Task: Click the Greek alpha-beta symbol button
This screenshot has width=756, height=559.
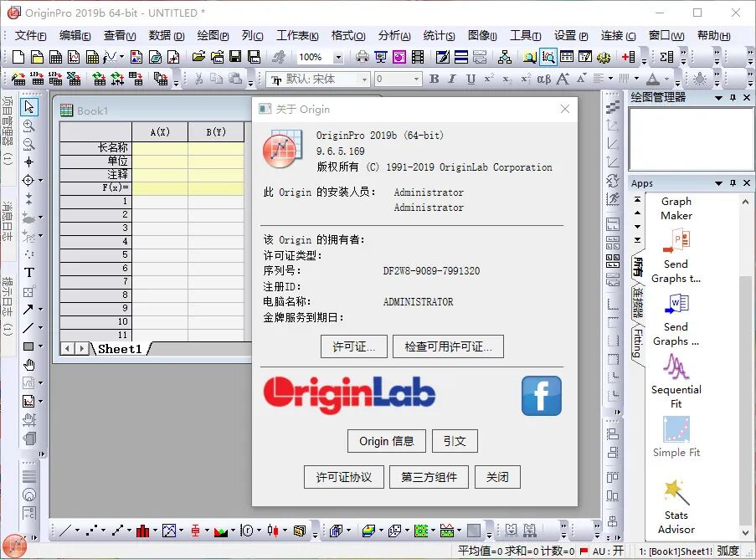Action: tap(544, 79)
